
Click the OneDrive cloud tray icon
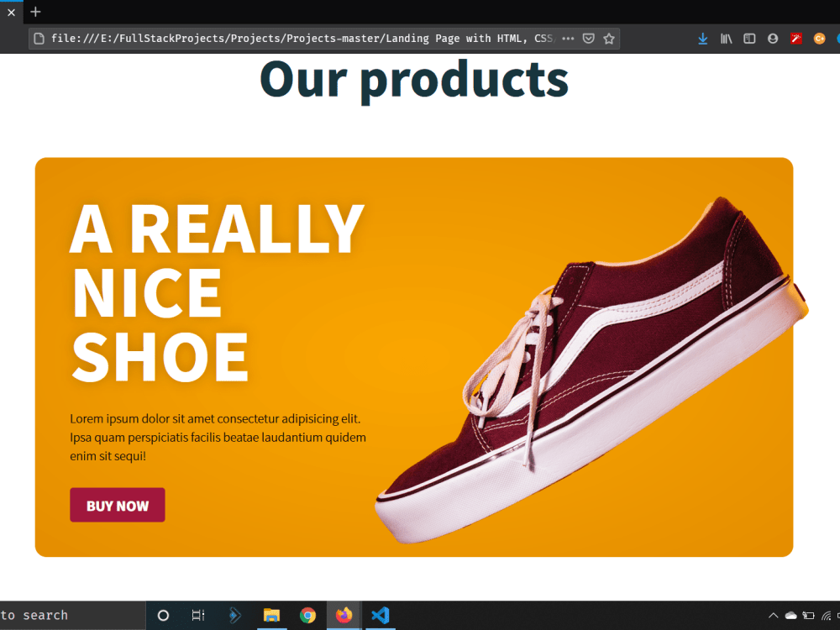pos(790,616)
